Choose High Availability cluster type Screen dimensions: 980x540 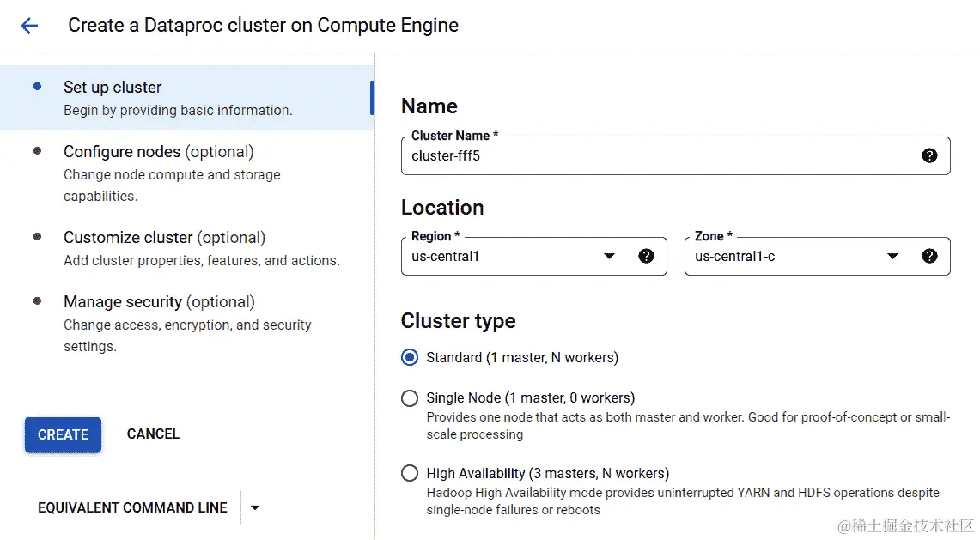coord(410,473)
